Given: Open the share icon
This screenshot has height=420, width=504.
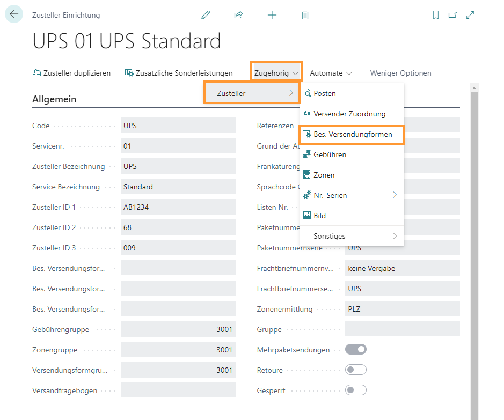Looking at the screenshot, I should 238,15.
